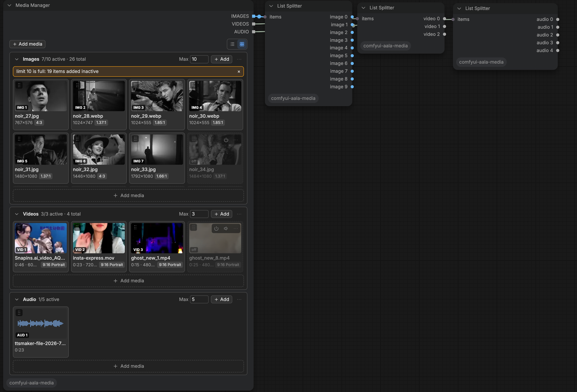Image resolution: width=577 pixels, height=392 pixels.
Task: Collapse the Media Manager node
Action: coord(9,5)
